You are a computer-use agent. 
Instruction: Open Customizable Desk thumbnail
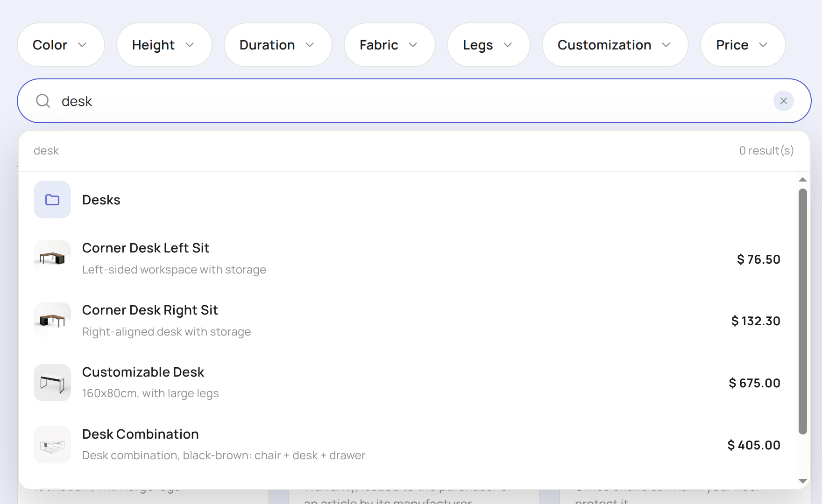[52, 383]
